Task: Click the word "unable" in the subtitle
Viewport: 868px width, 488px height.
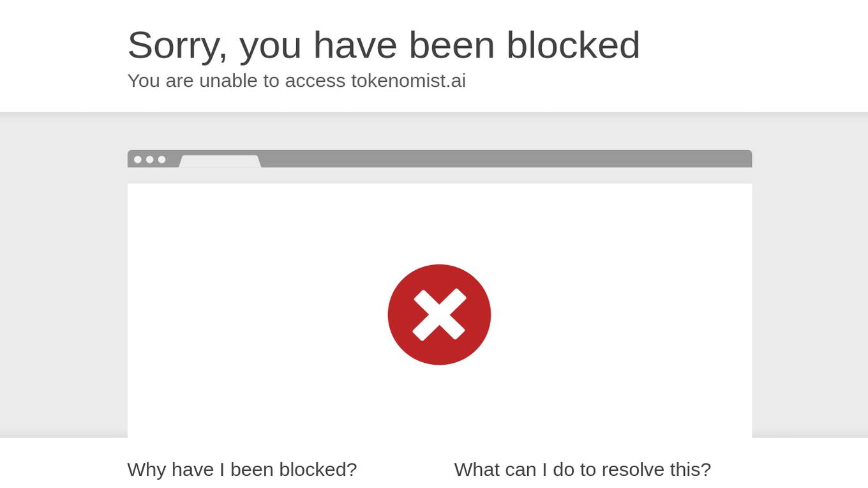Action: [228, 80]
